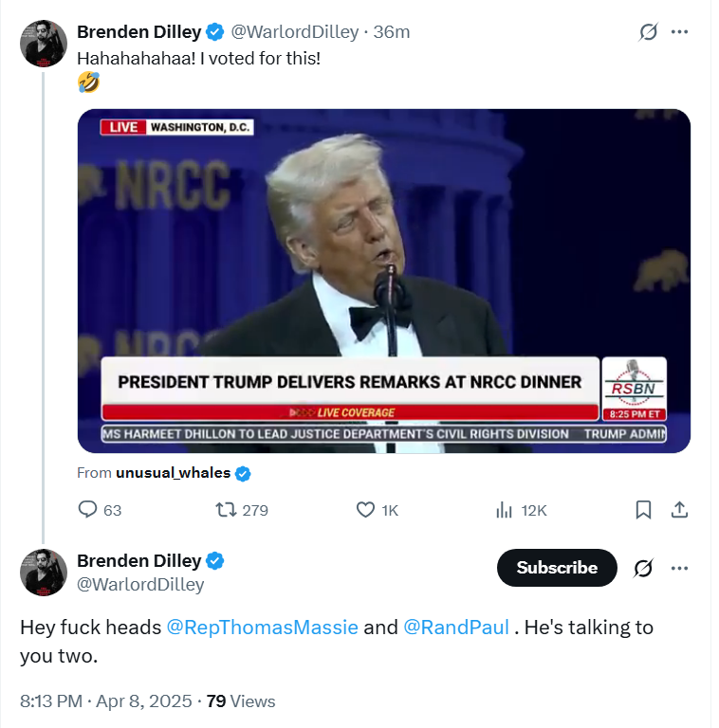The height and width of the screenshot is (728, 719).
Task: Repost the tweet with 279 reposts
Action: (x=226, y=510)
